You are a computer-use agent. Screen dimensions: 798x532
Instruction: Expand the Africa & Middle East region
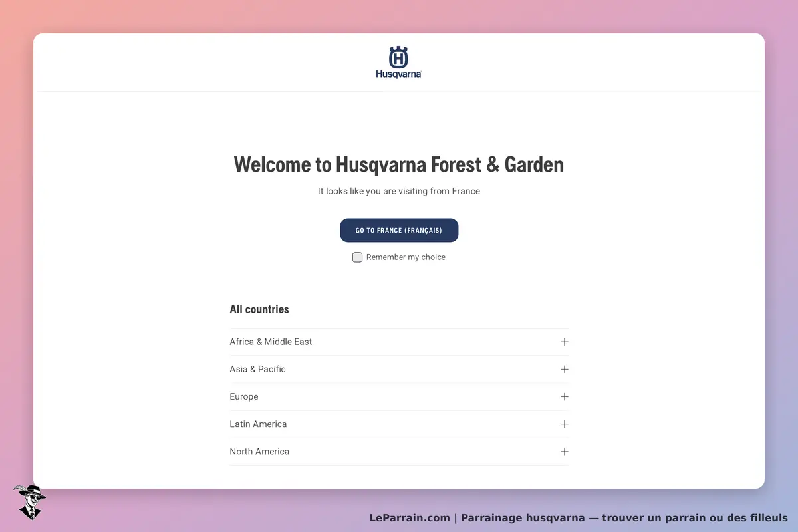pos(399,342)
